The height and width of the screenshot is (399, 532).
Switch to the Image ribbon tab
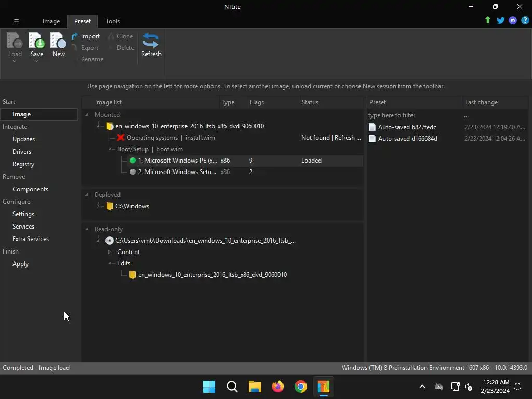click(x=51, y=21)
